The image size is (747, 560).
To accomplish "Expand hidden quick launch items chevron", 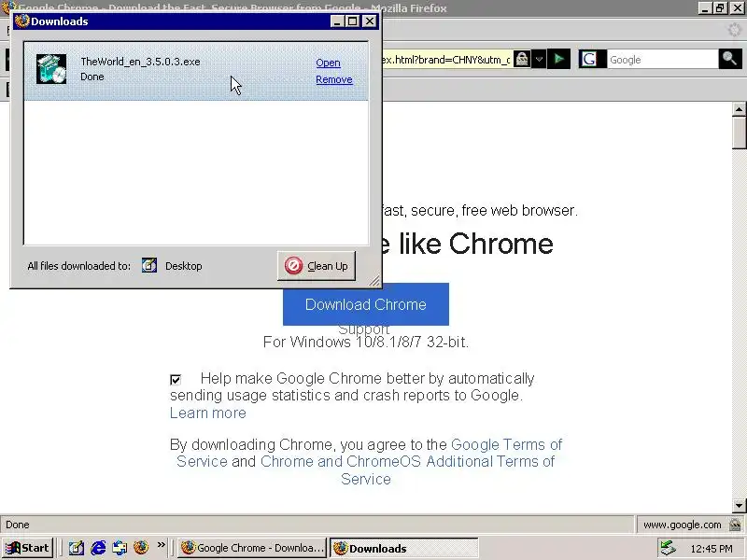I will pos(162,545).
